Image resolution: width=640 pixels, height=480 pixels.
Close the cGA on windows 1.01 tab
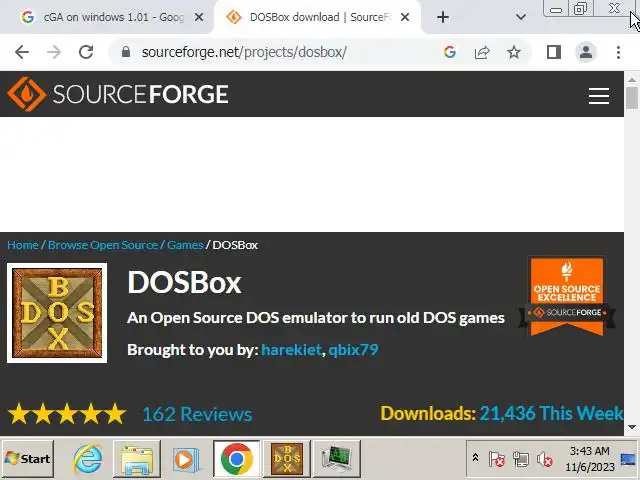coord(199,17)
